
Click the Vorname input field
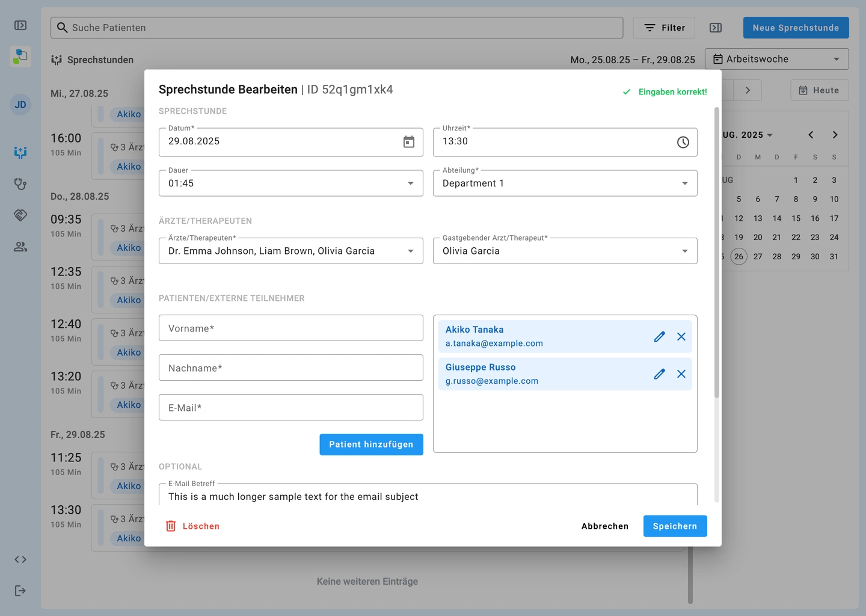(x=290, y=328)
